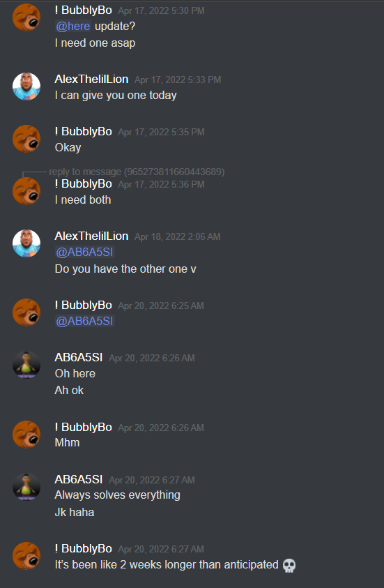Click BubblyBo's avatar beside the '2 weeks longer' message

pos(26,556)
